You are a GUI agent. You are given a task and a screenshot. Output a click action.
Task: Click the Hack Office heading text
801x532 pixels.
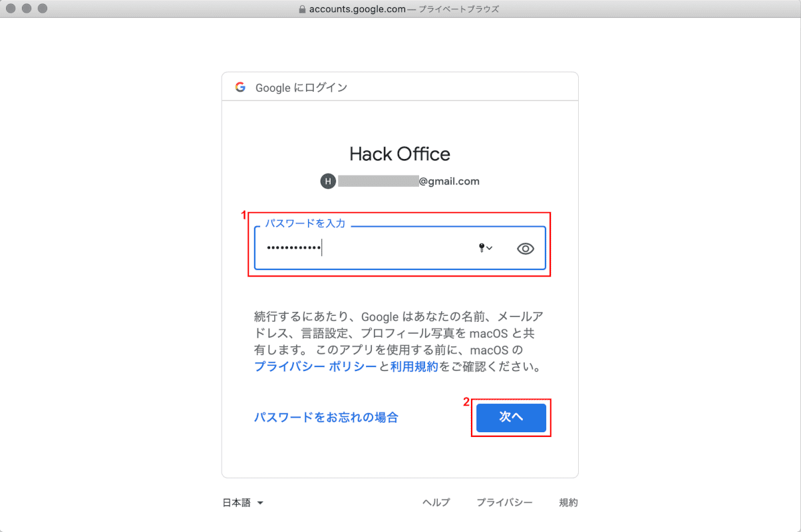400,154
